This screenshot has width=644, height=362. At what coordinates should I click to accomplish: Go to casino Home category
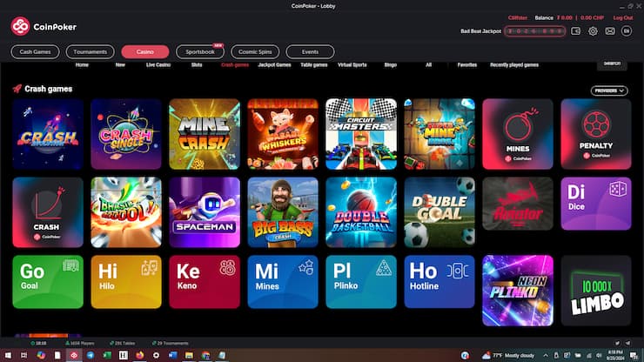coord(82,65)
